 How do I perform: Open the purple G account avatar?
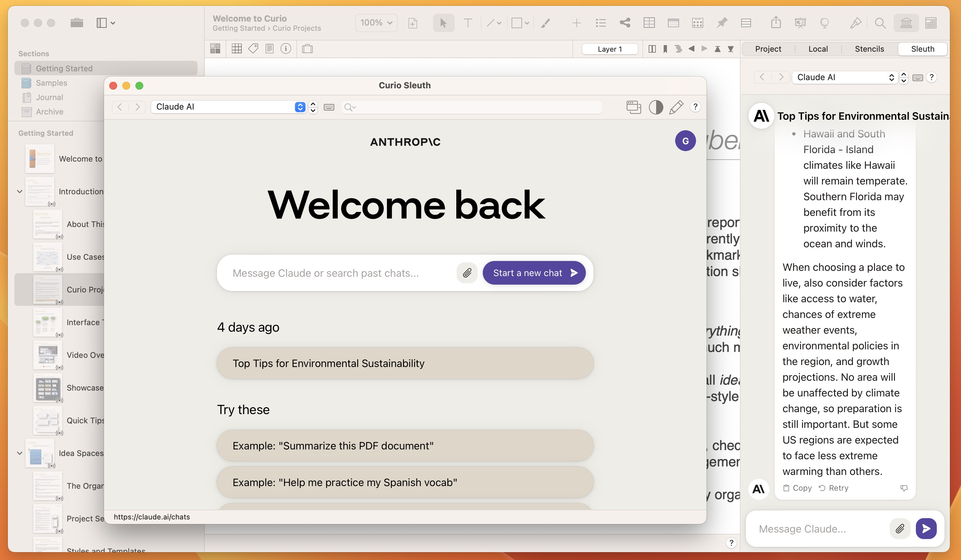[685, 141]
